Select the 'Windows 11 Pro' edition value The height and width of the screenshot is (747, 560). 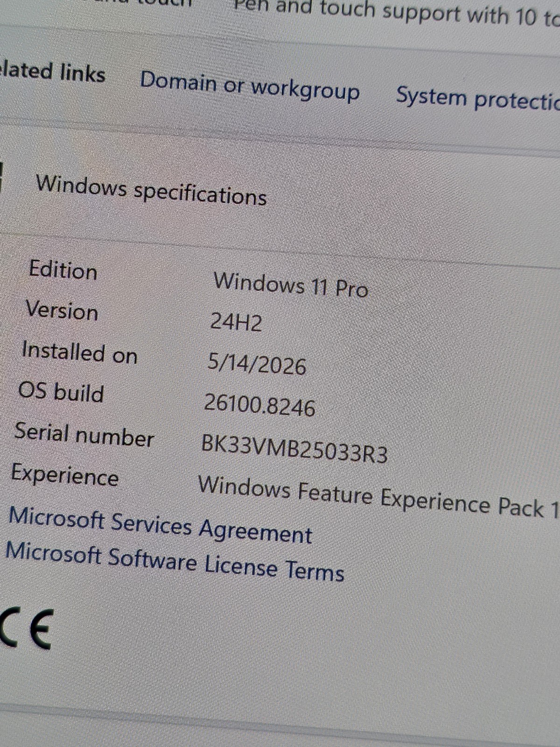pyautogui.click(x=291, y=284)
